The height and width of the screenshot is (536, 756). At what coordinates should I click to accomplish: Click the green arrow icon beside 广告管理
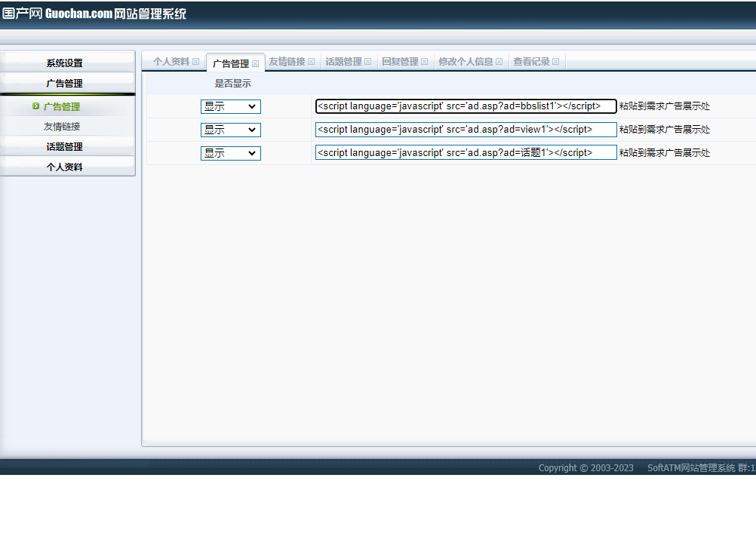[35, 106]
